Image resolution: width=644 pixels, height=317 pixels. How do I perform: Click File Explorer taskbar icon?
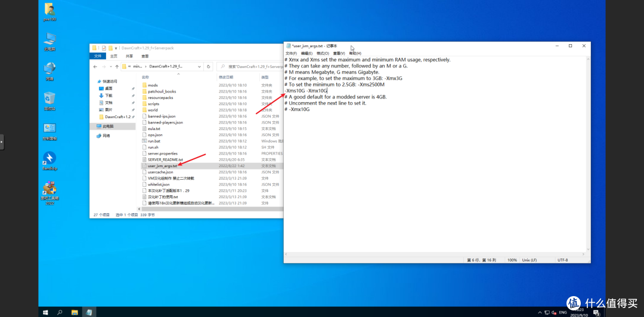(x=75, y=312)
